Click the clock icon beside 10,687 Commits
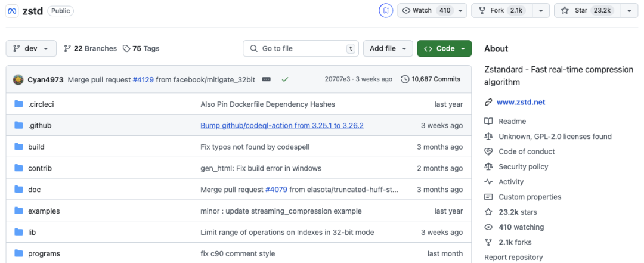 tap(405, 79)
